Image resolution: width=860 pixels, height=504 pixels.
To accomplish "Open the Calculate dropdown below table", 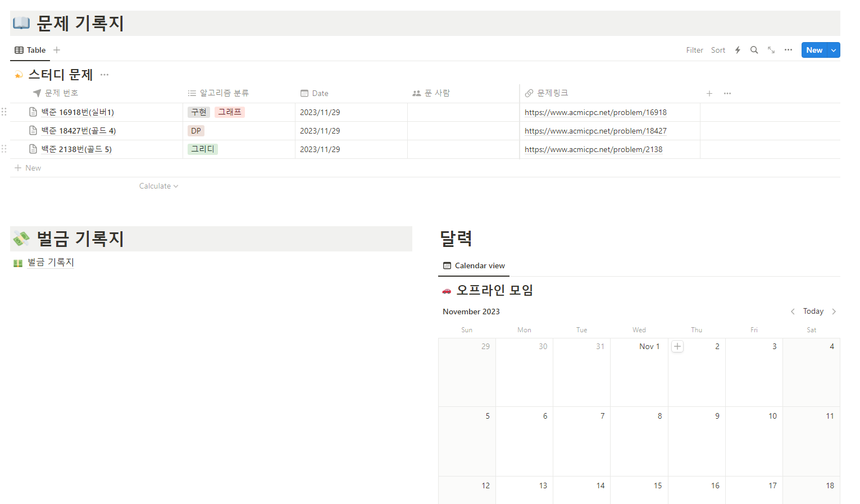I will pos(158,186).
